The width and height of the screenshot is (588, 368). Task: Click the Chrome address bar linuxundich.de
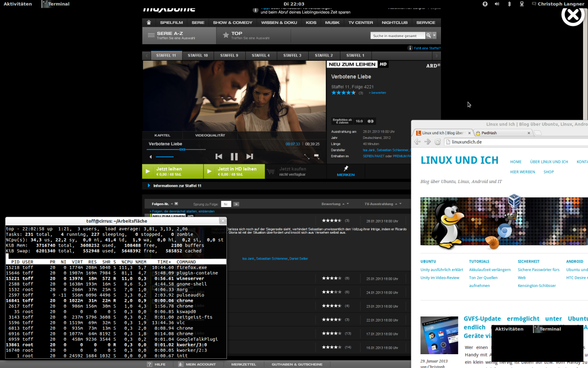(x=516, y=142)
